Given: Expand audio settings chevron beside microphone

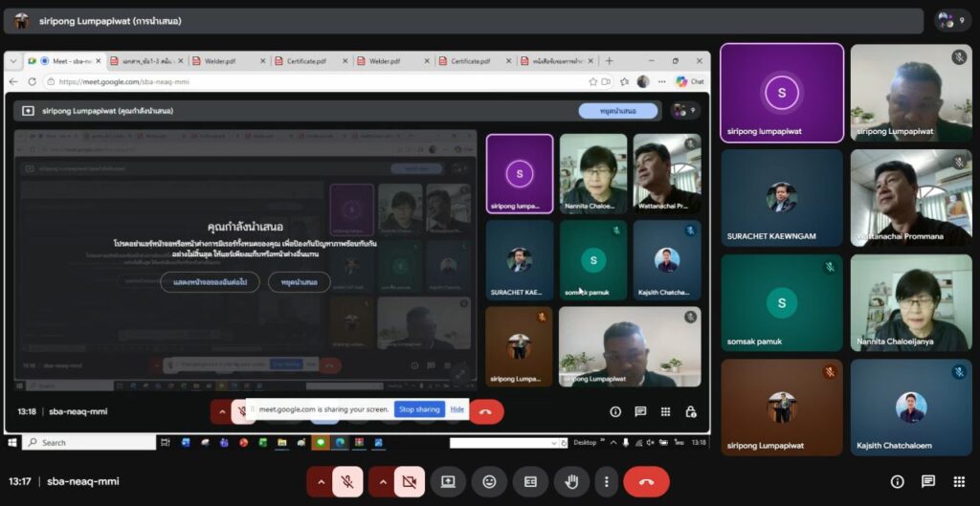Looking at the screenshot, I should (320, 482).
